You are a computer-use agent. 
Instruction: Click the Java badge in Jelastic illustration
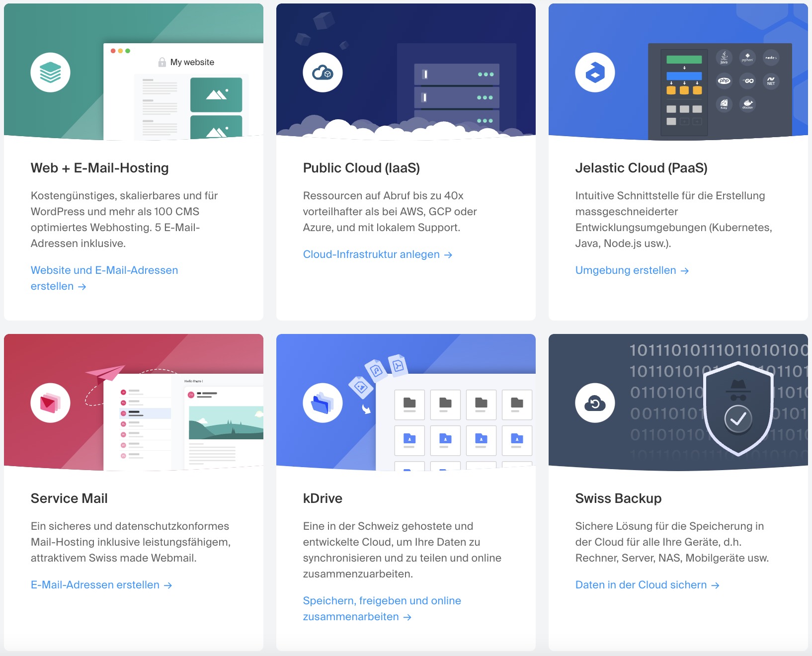tap(724, 58)
